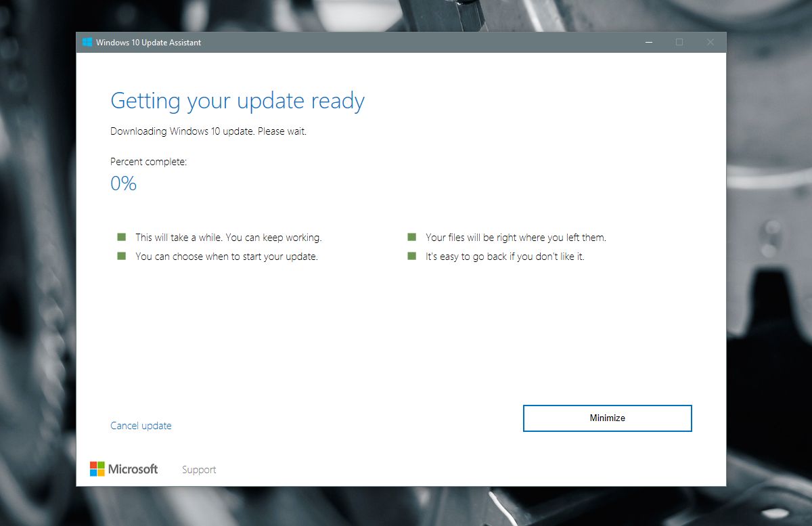Image resolution: width=812 pixels, height=526 pixels.
Task: Cancel update via the blue link
Action: 141,426
